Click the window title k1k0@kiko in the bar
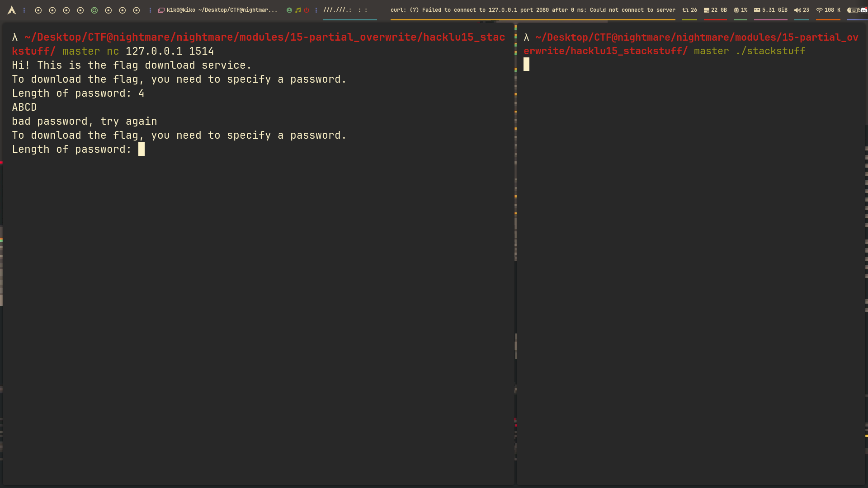Image resolution: width=868 pixels, height=488 pixels. (x=222, y=10)
